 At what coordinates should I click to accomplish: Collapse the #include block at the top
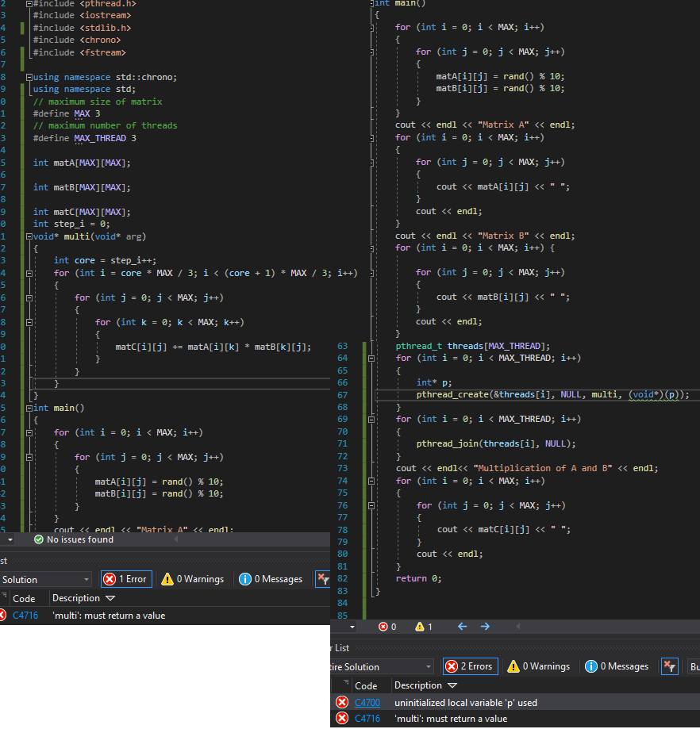click(29, 4)
